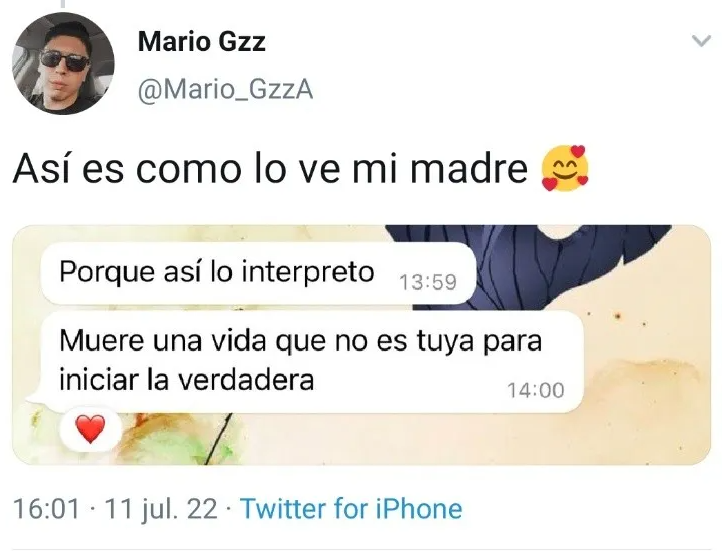Click the 11 jul. 22 tweet date
The width and height of the screenshot is (722, 551).
[x=161, y=509]
